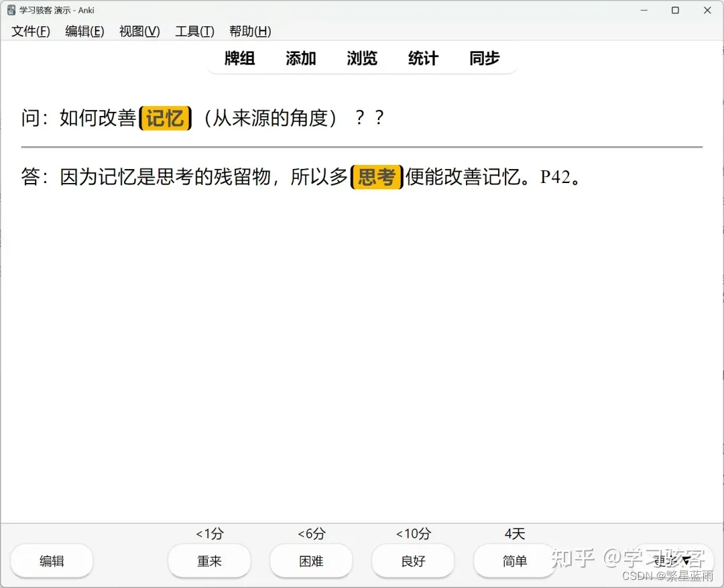Screen dimensions: 724x588
Task: Rate the card 重来 (again)
Action: (x=209, y=561)
